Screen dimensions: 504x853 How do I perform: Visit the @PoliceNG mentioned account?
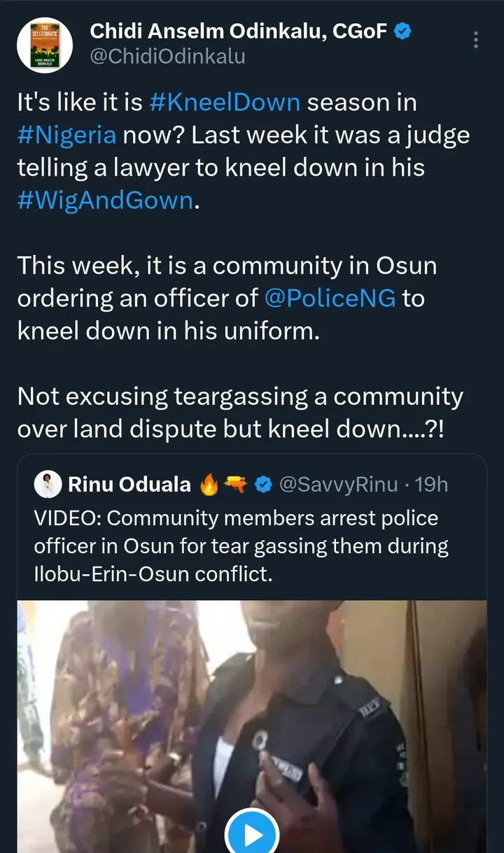pos(330,298)
